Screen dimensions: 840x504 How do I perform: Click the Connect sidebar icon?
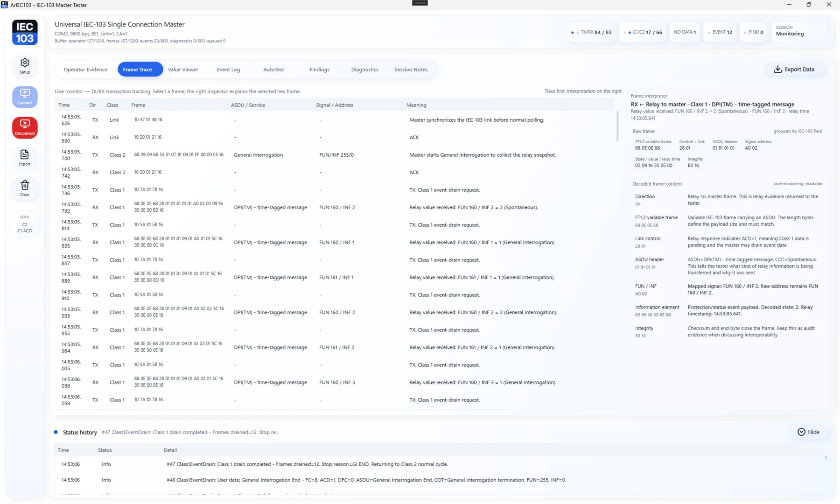(25, 97)
